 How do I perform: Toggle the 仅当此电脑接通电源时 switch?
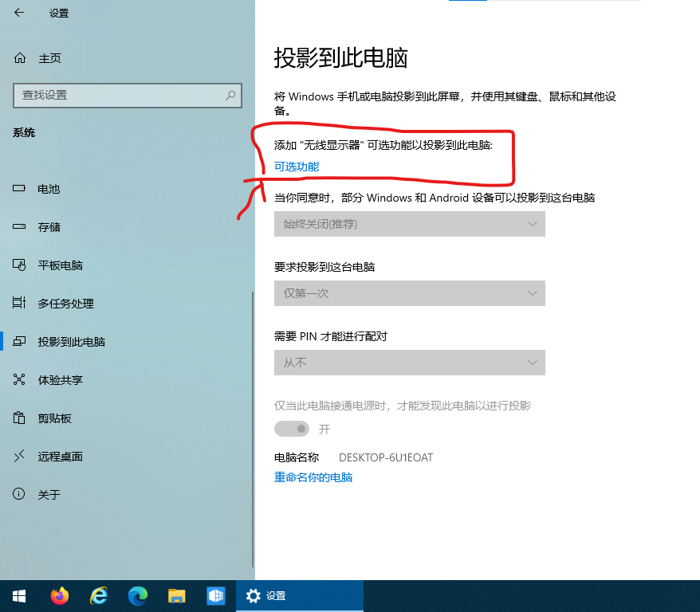292,429
